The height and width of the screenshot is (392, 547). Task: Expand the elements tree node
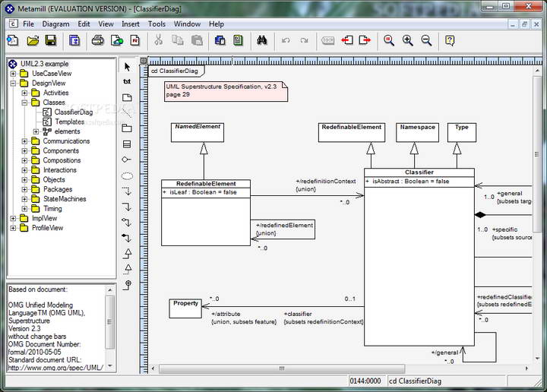coord(36,131)
